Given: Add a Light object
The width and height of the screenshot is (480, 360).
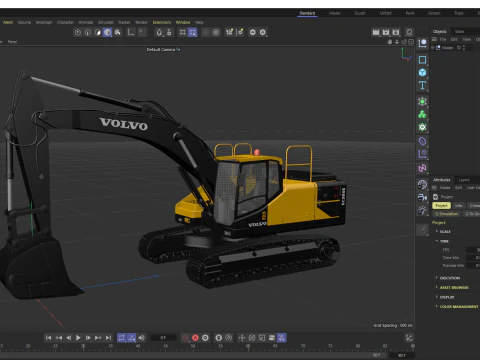Looking at the screenshot, I should pyautogui.click(x=422, y=210).
